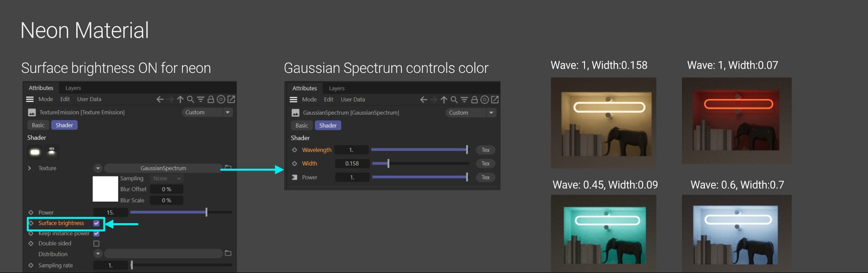The image size is (868, 273).
Task: Click target mode icon in GaussianSpectrum panel
Action: 484,100
